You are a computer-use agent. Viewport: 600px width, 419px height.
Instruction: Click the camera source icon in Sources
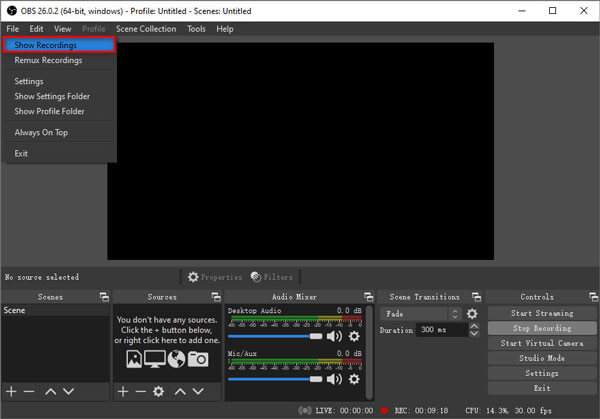coord(198,359)
